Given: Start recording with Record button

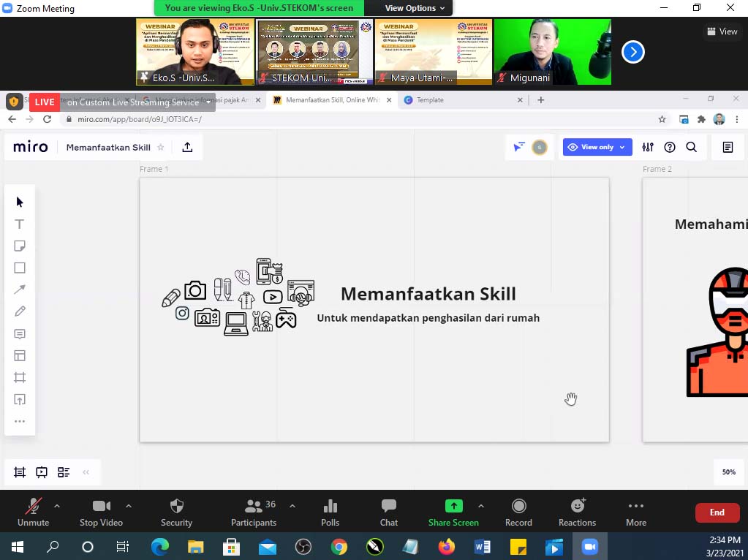Looking at the screenshot, I should (518, 512).
